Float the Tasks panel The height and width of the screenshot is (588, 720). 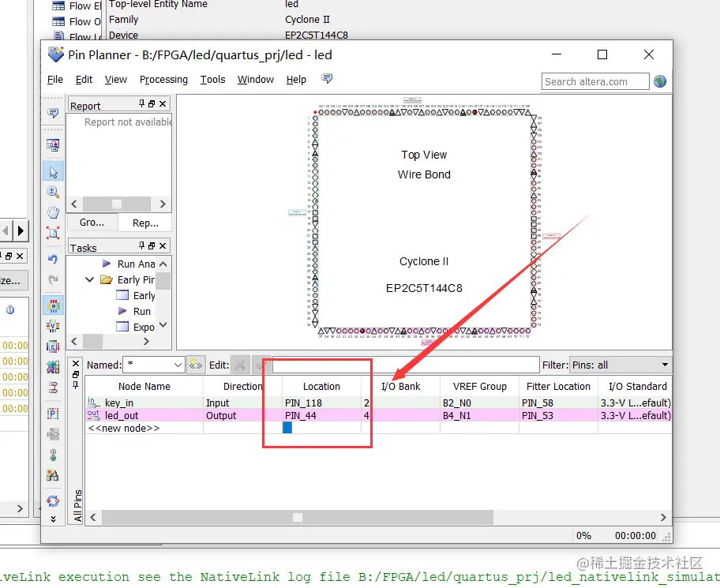coord(152,245)
